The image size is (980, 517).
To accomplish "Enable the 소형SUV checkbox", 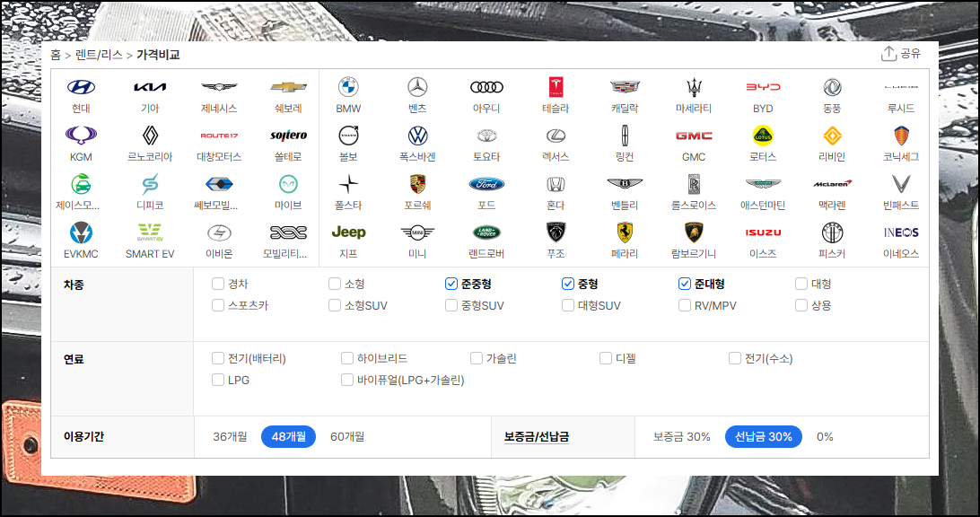I will coord(335,305).
